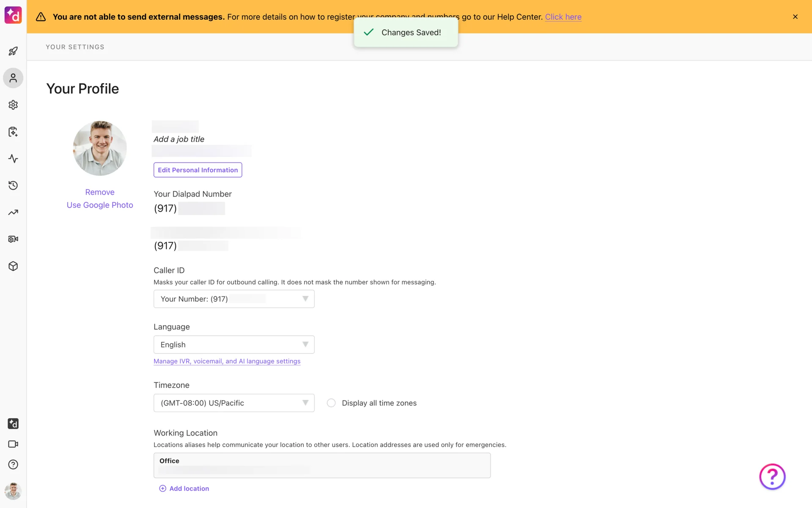Image resolution: width=812 pixels, height=508 pixels.
Task: Open the Language dropdown showing English
Action: click(234, 345)
